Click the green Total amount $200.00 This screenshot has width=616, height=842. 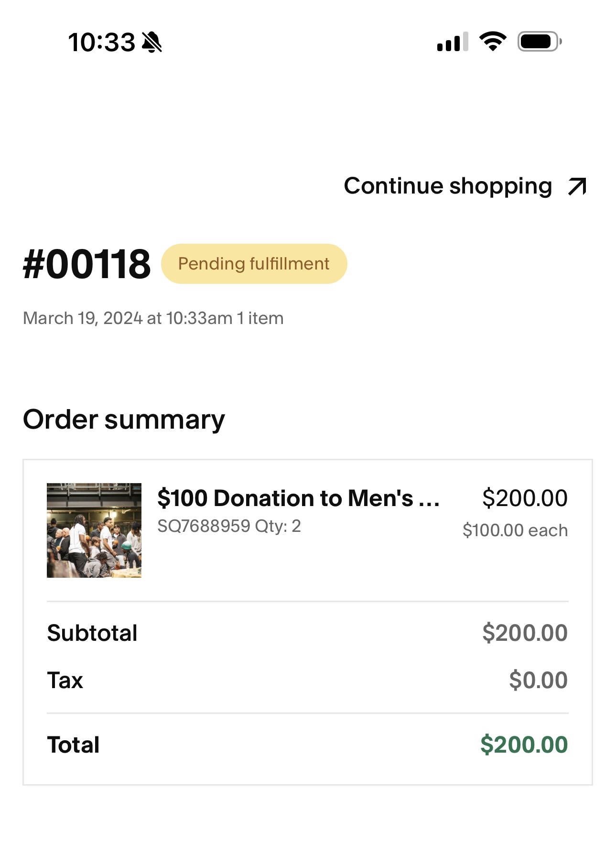coord(524,745)
